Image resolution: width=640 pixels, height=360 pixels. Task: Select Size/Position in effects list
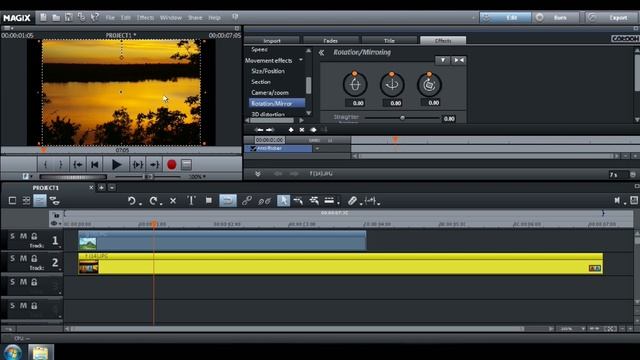tap(268, 71)
